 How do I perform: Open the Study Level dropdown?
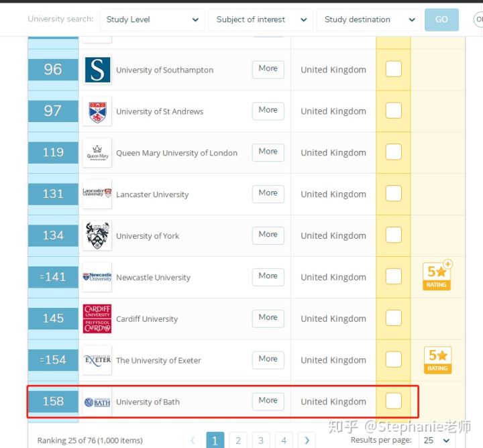point(152,19)
